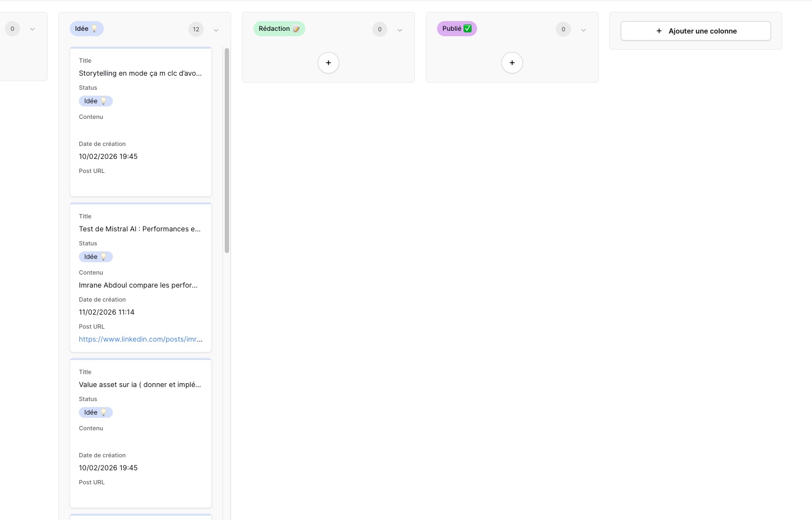The height and width of the screenshot is (520, 812).
Task: Open the Publié column chevron dropdown
Action: pos(583,30)
